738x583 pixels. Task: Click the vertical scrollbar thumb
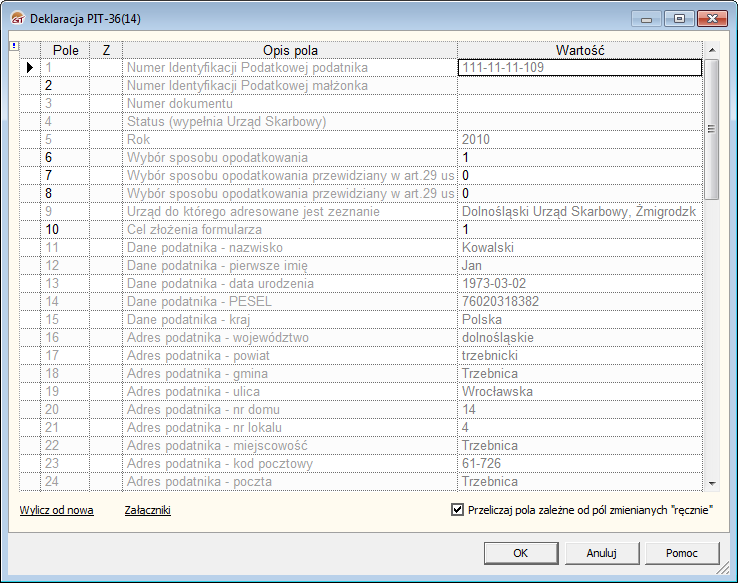point(711,128)
